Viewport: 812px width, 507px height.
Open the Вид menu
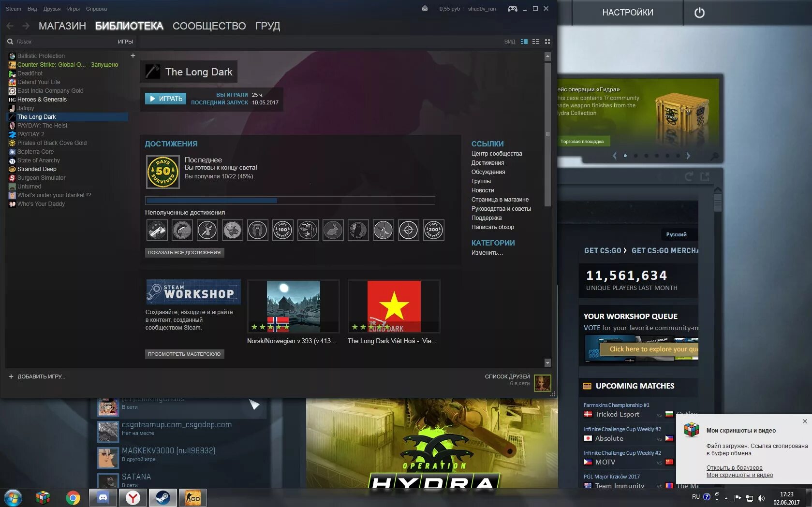(32, 9)
